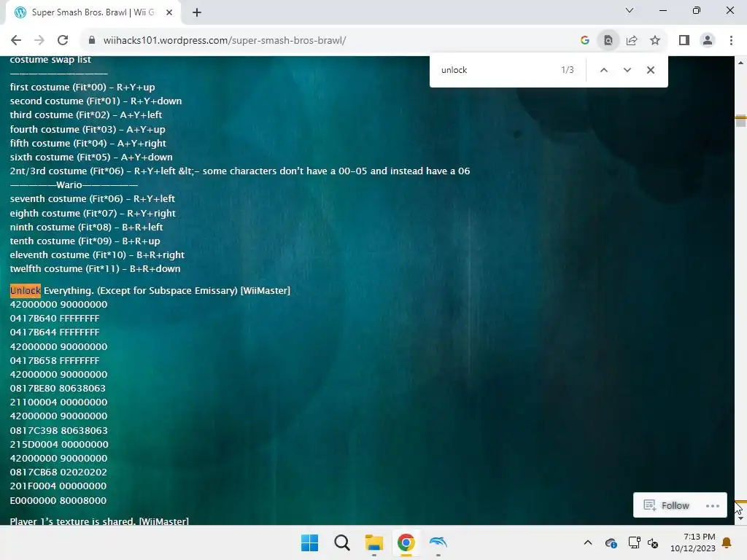Click the code line '0417B644 FFFFFFFF'

(x=55, y=332)
